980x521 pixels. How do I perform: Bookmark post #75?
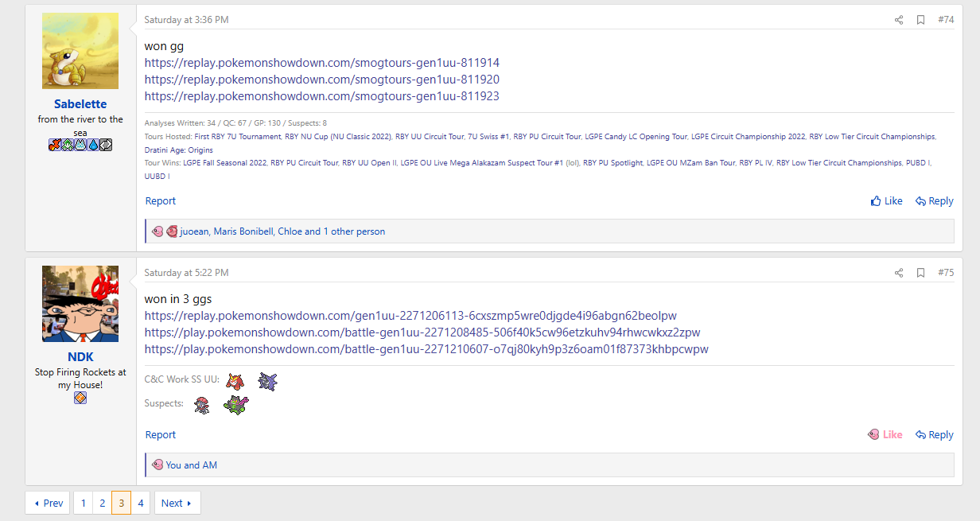tap(920, 273)
